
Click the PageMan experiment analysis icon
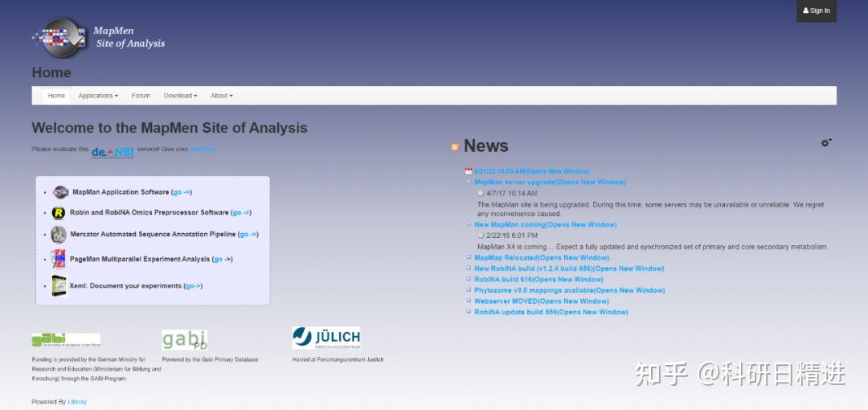58,259
